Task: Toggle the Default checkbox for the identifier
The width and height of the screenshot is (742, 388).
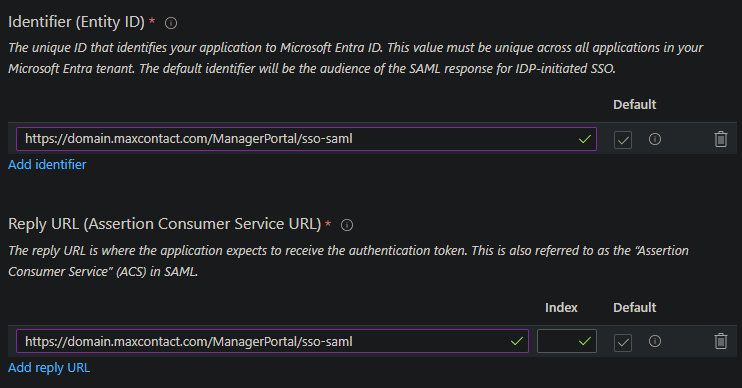Action: 623,140
